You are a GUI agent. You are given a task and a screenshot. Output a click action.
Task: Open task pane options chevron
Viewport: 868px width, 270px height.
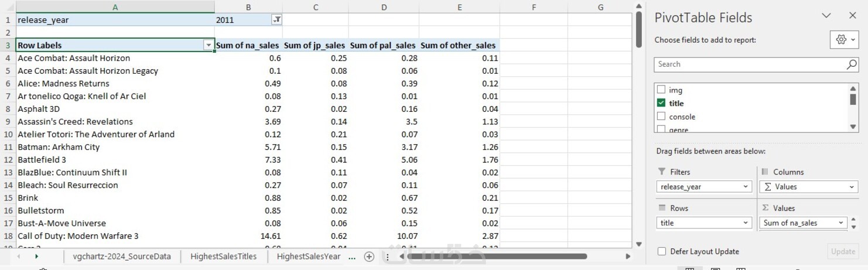tap(826, 16)
